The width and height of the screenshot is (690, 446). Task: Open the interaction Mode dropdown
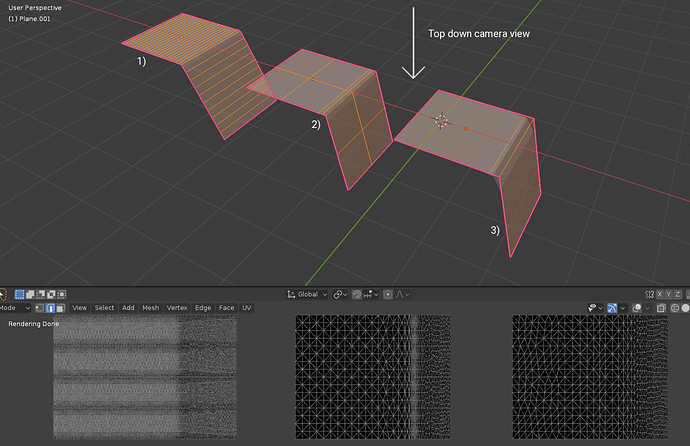pyautogui.click(x=15, y=308)
